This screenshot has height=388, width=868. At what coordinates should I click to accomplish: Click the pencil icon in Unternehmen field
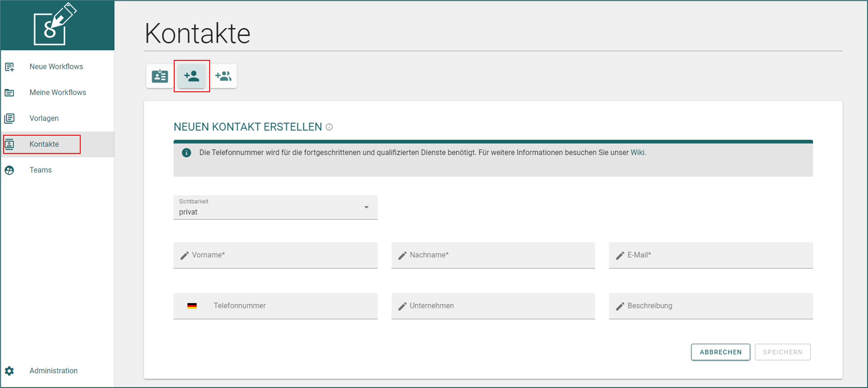(402, 306)
